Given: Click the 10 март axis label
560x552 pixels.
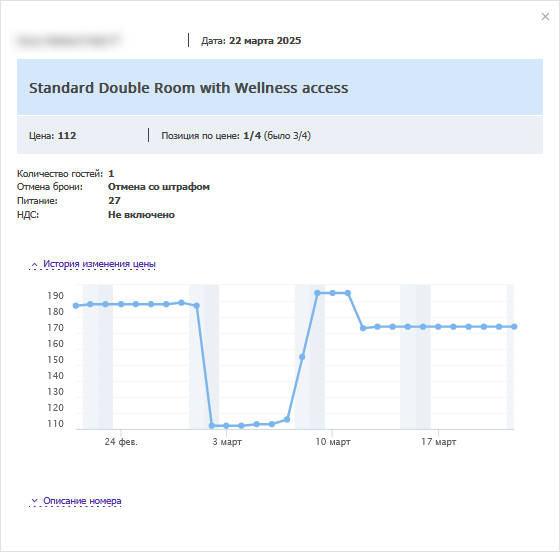Looking at the screenshot, I should click(x=333, y=442).
